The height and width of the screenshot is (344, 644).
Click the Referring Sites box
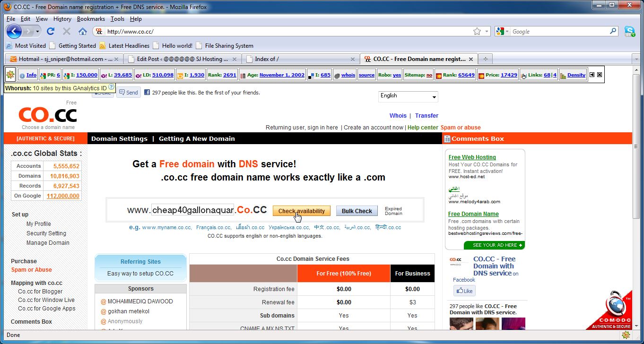tap(141, 267)
